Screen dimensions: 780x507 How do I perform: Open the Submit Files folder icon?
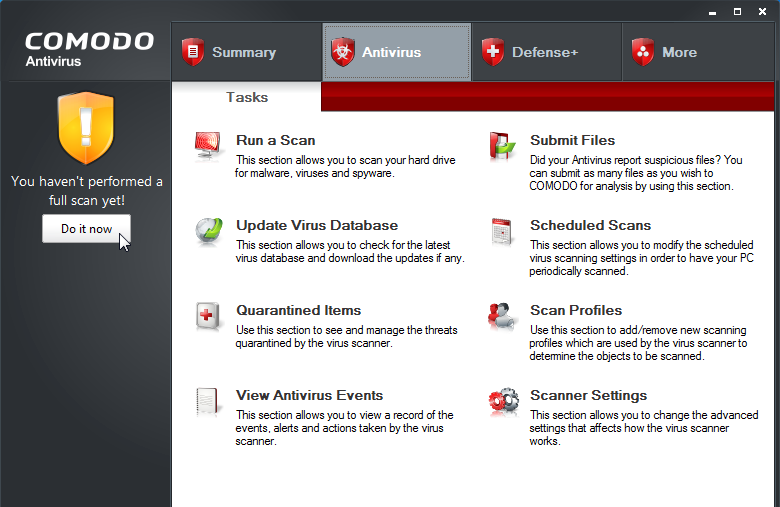pyautogui.click(x=502, y=146)
